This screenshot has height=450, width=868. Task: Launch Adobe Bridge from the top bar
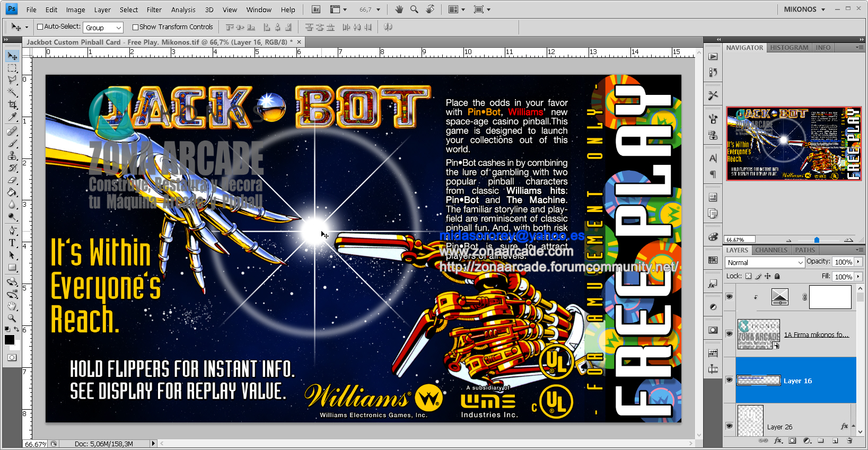pos(316,9)
